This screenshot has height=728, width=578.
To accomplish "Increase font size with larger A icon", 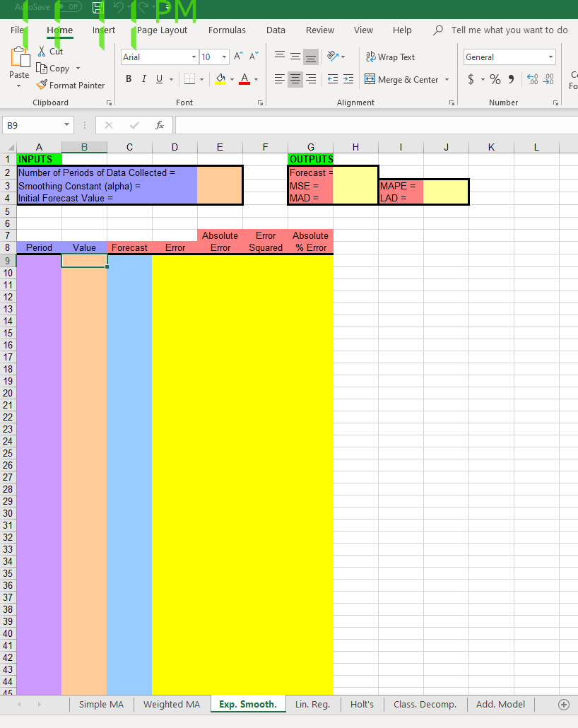I will [x=238, y=57].
